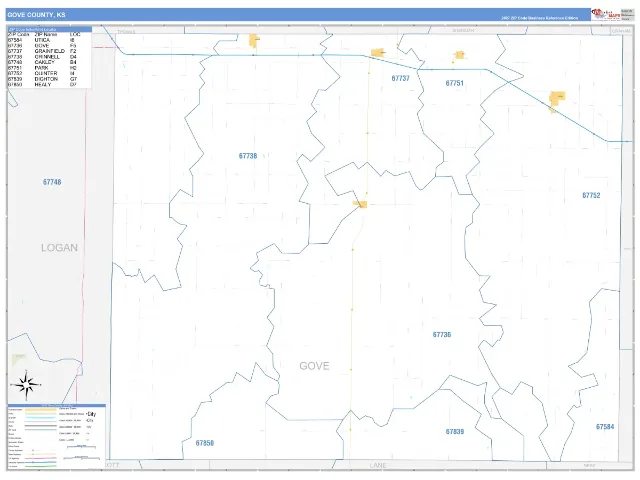Select GRINNELL in the ZIP index table
This screenshot has width=640, height=480.
click(x=47, y=57)
